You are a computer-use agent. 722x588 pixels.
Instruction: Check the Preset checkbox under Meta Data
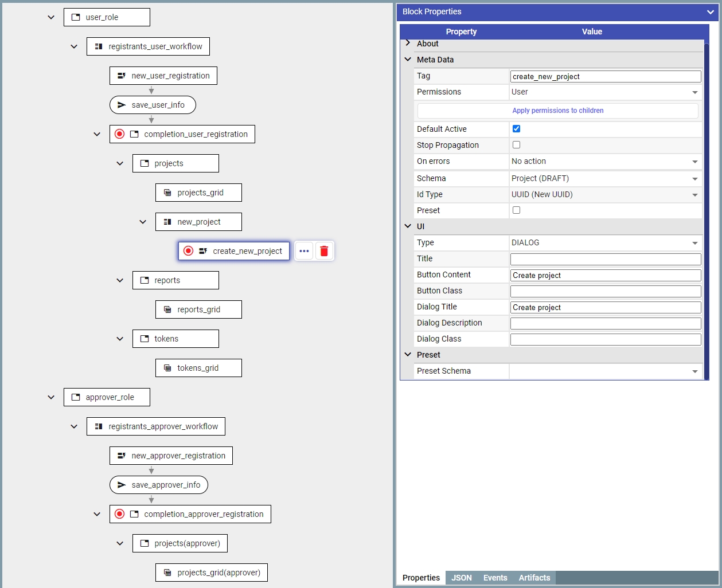tap(516, 210)
